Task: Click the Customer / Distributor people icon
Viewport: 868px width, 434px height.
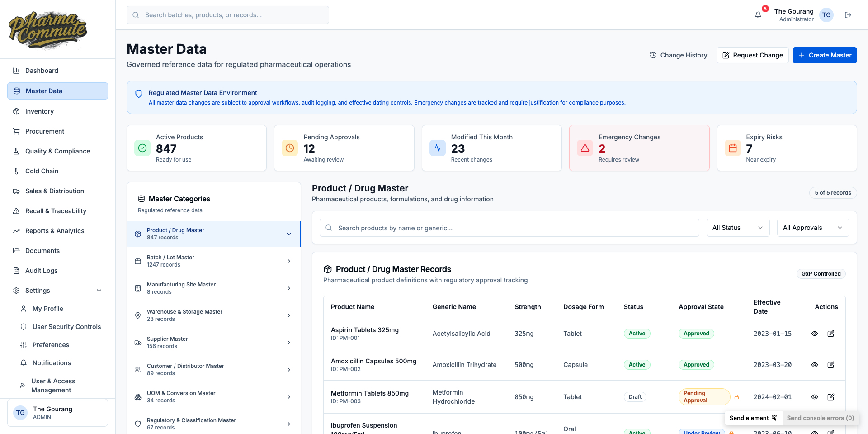Action: [x=138, y=370]
